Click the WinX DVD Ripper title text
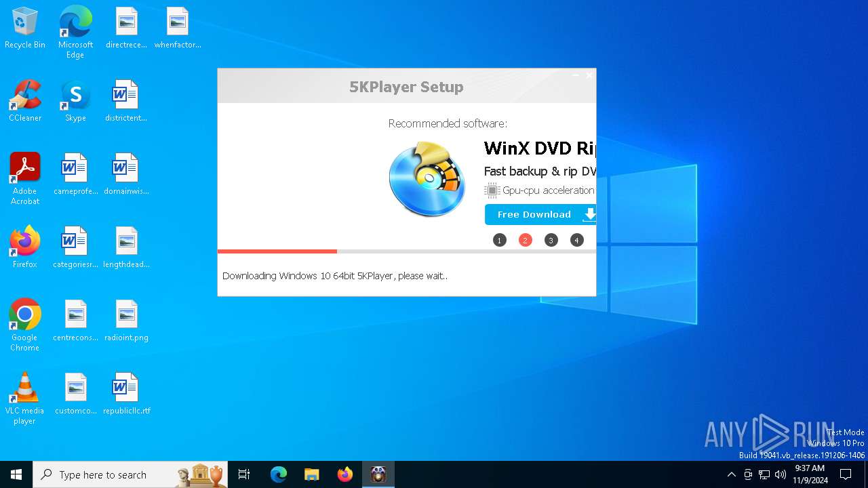The height and width of the screenshot is (488, 868). pos(540,148)
